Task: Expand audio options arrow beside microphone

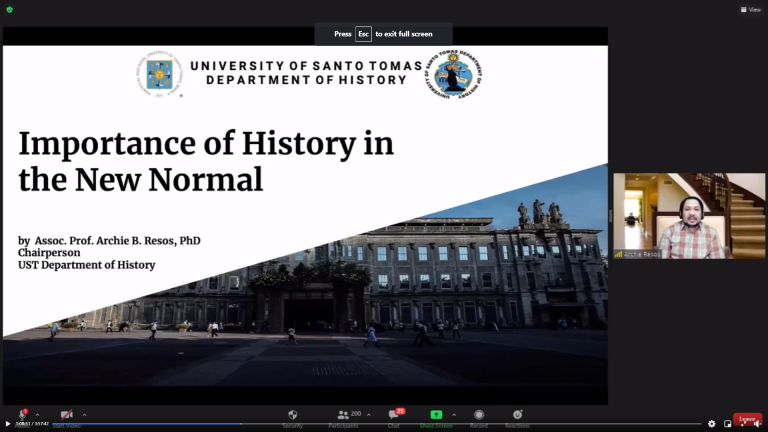Action: (37, 415)
